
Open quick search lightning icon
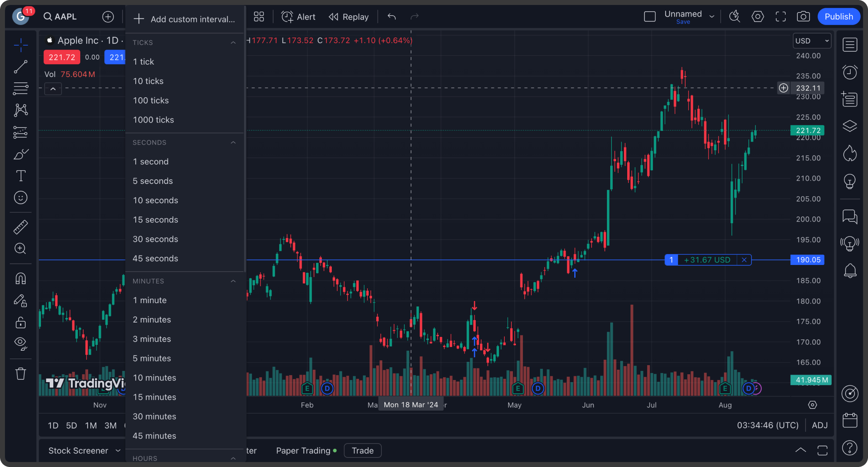pos(735,17)
